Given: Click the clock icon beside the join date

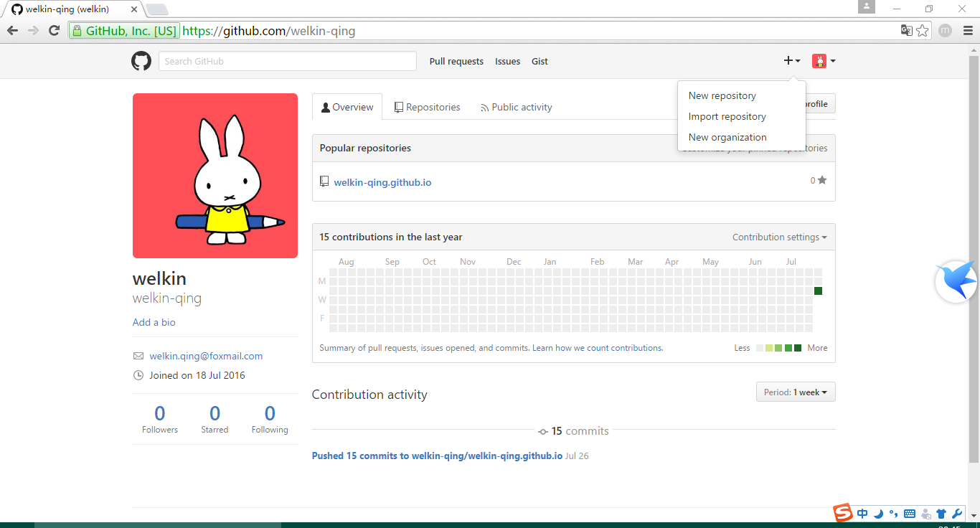Looking at the screenshot, I should pos(137,374).
